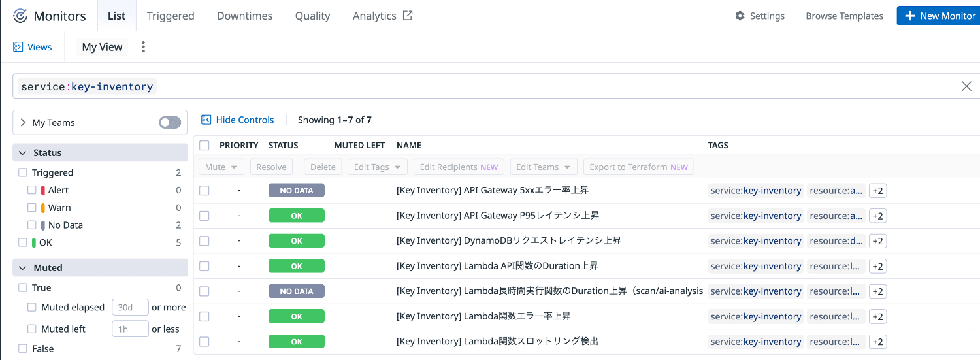980x360 pixels.
Task: Check the No Data status filter
Action: click(32, 225)
